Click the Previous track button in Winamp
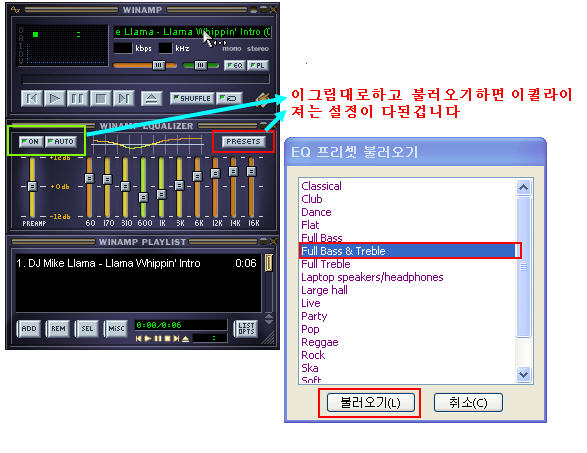Screen dimensions: 587x453 pyautogui.click(x=31, y=98)
